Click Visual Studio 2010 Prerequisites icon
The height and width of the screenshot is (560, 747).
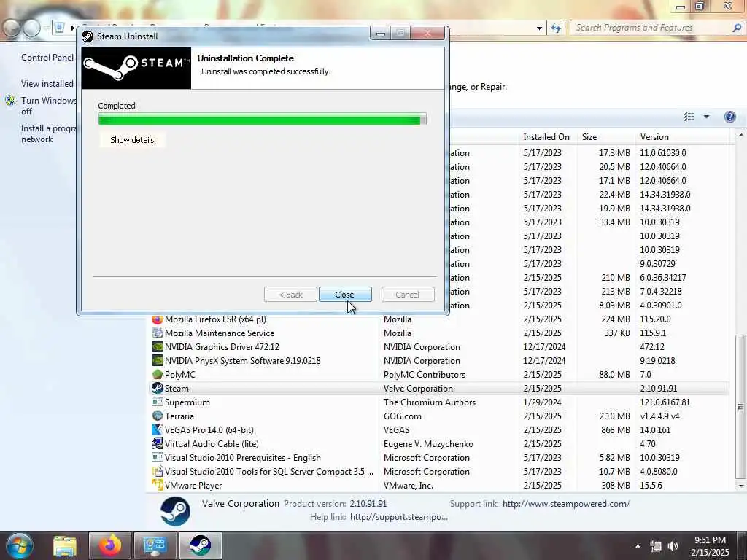pos(158,457)
